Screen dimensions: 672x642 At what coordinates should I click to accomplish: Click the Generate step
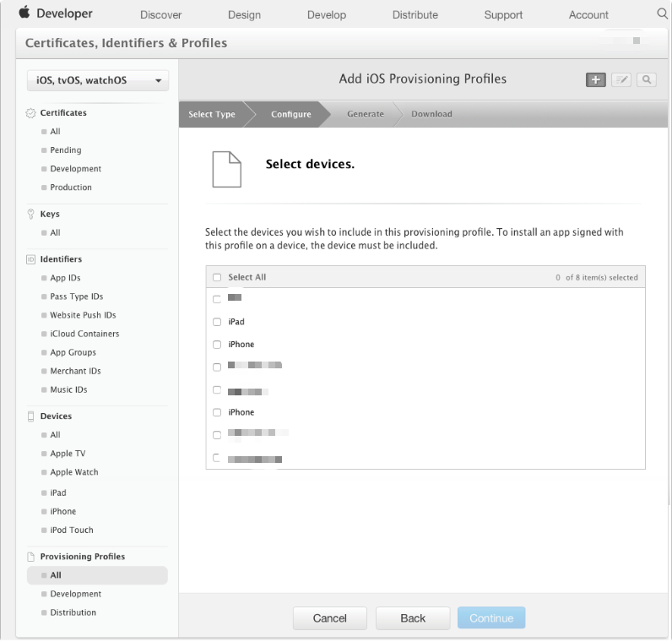pos(366,115)
